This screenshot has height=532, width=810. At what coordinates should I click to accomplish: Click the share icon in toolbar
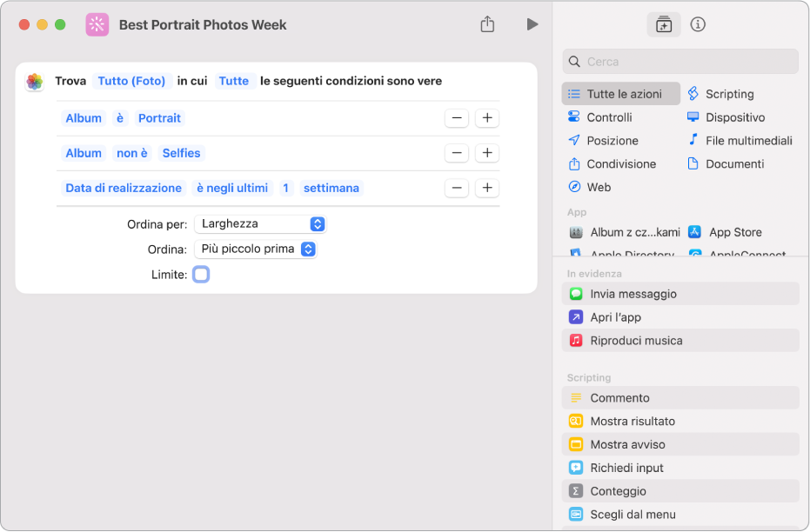tap(487, 24)
